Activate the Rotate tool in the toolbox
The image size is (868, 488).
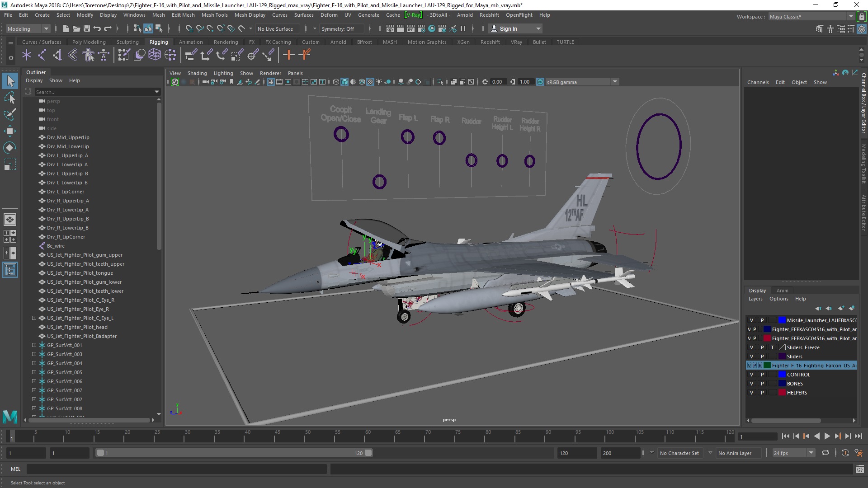(9, 148)
